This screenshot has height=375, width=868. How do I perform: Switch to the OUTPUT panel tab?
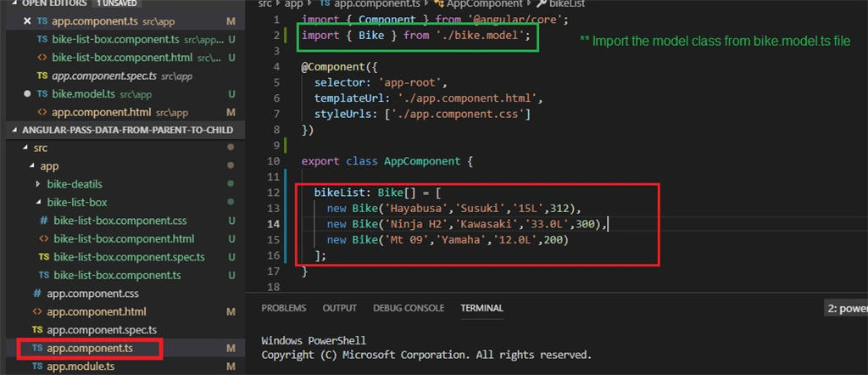pos(339,308)
